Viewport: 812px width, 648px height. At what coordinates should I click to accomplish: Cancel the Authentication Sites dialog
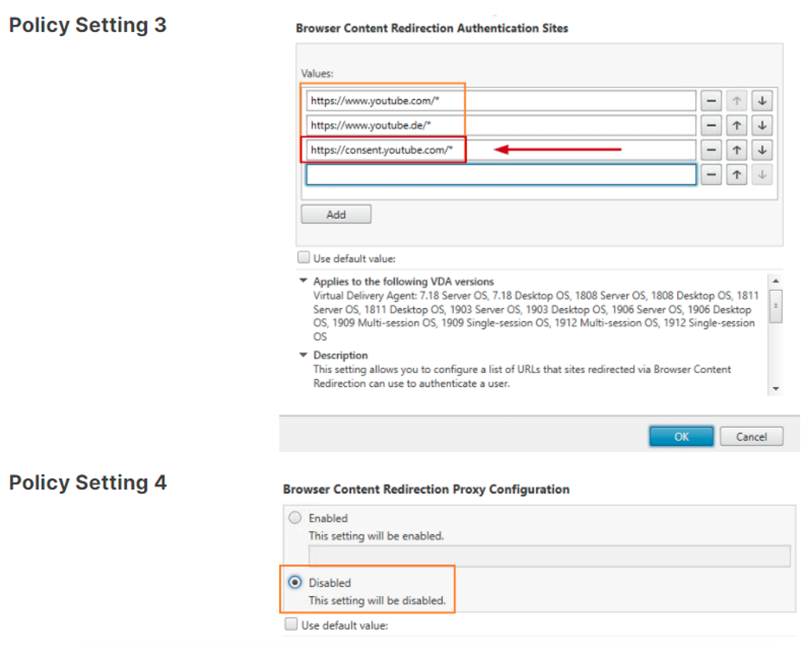[751, 436]
